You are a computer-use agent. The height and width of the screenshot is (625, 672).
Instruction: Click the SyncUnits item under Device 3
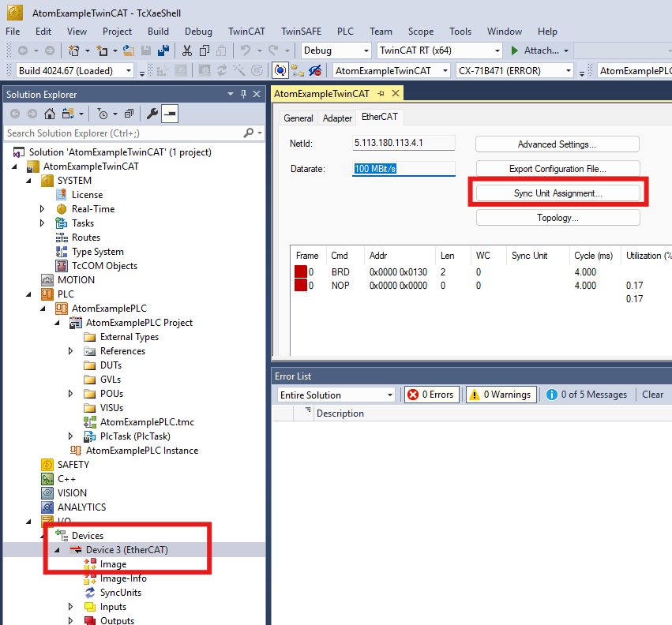(x=120, y=593)
